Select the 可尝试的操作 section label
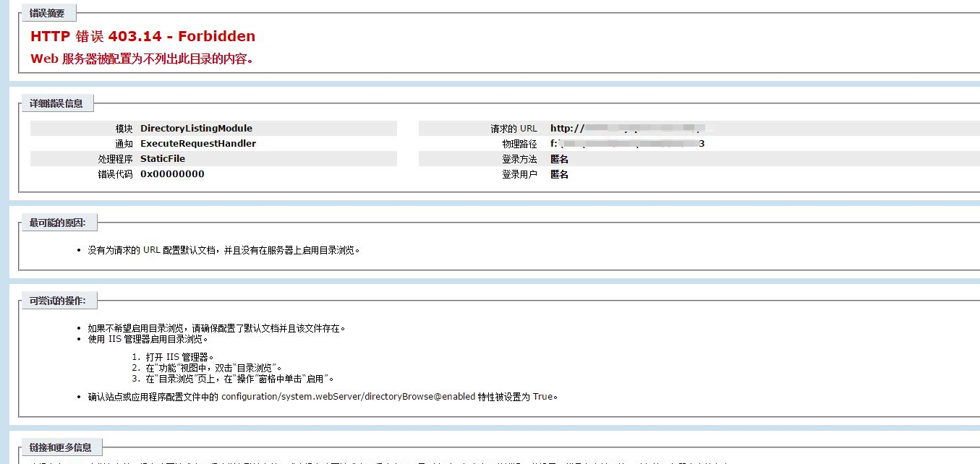 tap(57, 301)
